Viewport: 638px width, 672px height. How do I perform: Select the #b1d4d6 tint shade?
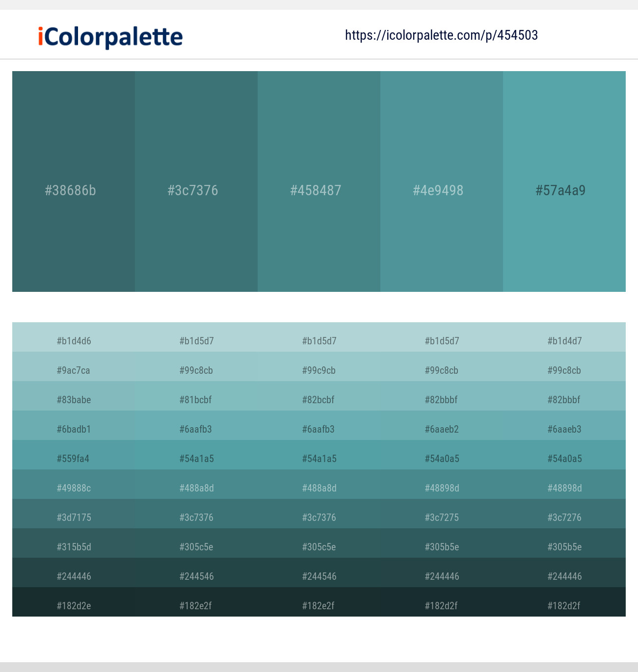pyautogui.click(x=74, y=337)
